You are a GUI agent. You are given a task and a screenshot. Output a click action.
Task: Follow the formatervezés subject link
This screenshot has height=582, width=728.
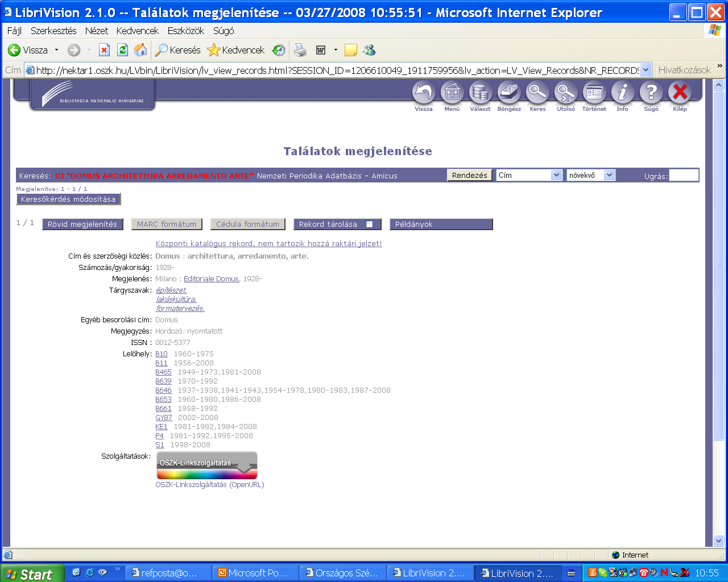point(180,308)
